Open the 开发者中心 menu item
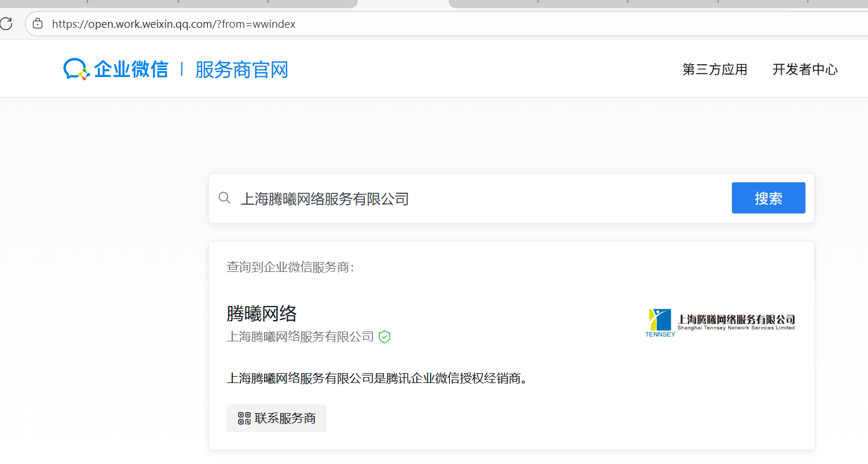 (x=805, y=69)
